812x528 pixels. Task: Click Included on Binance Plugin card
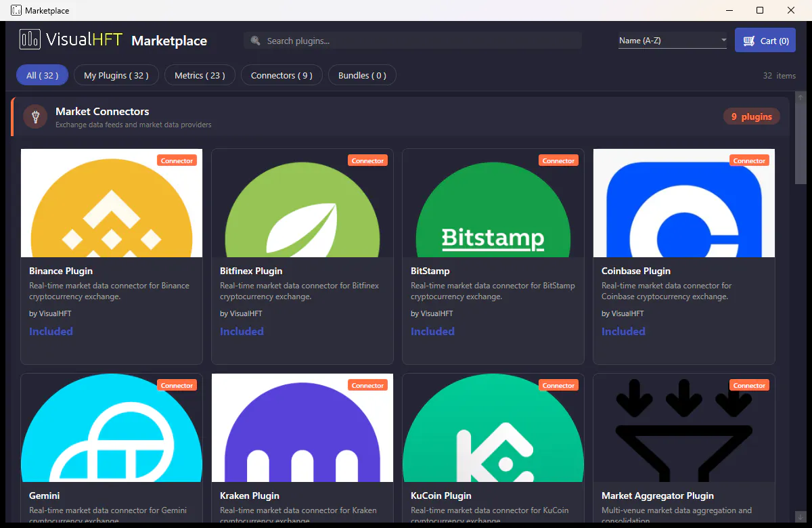[x=51, y=331]
